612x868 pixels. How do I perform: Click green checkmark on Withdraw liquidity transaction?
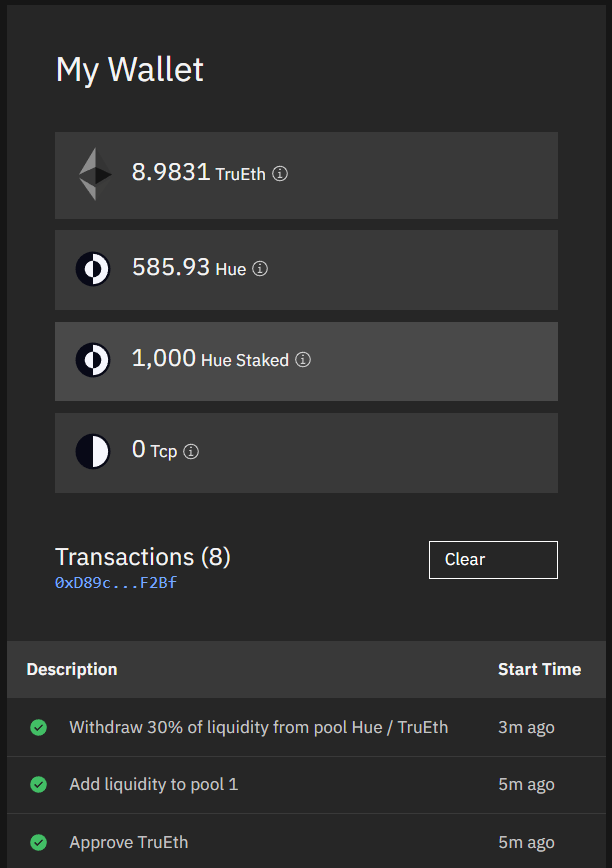[39, 727]
